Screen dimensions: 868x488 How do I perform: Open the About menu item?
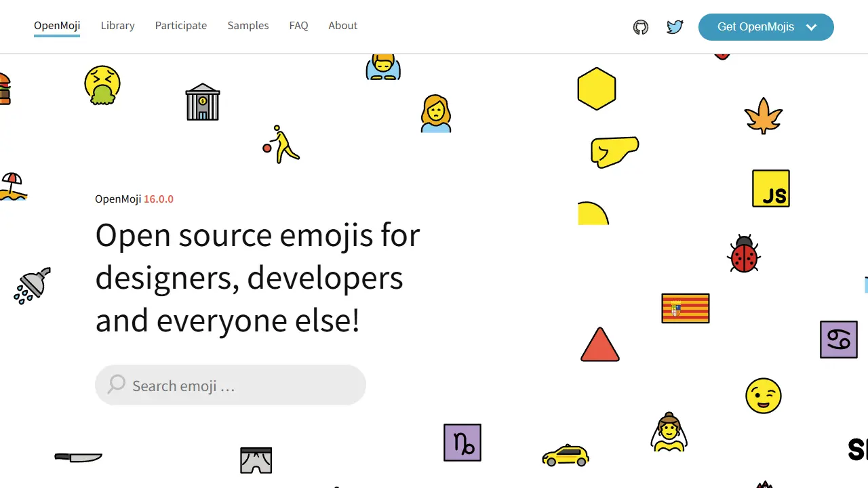coord(343,26)
